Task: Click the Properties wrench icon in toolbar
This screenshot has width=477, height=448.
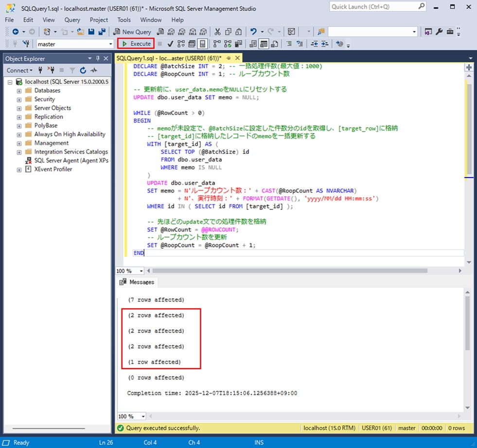Action: click(x=439, y=32)
